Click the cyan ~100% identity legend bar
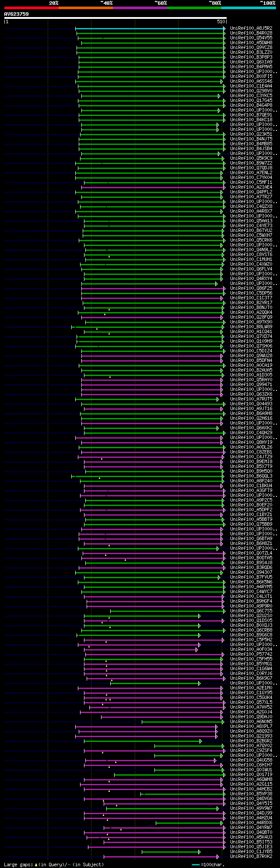 tap(248, 8)
